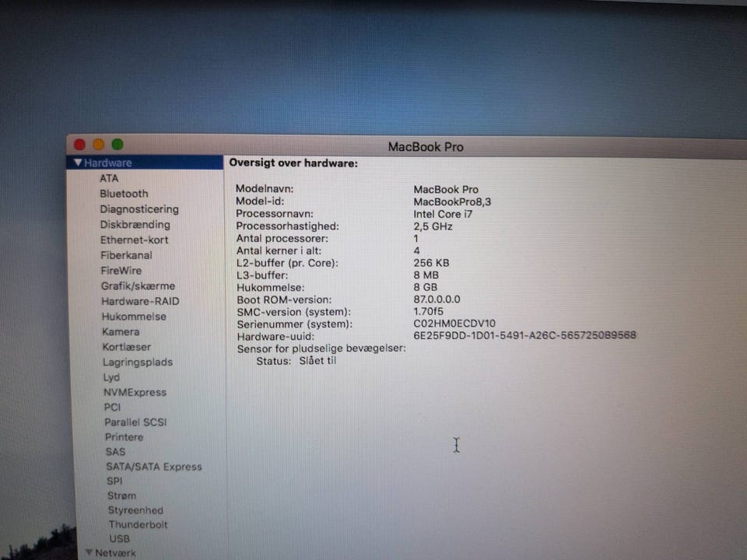Screen dimensions: 747x560
Task: Click the 'Oversigt over hardware:' heading
Action: 293,163
